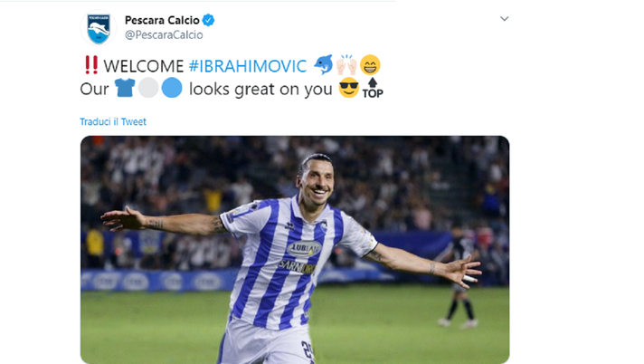Viewport: 644px width, 364px height.
Task: Click the sunglasses face emoji
Action: (349, 88)
